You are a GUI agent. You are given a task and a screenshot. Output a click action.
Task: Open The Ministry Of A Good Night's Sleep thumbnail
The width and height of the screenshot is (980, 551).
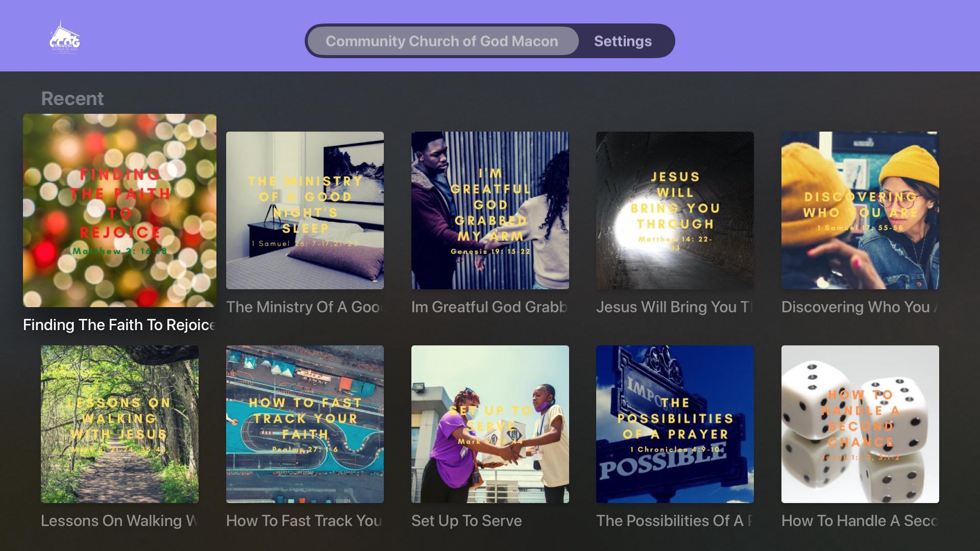(305, 210)
